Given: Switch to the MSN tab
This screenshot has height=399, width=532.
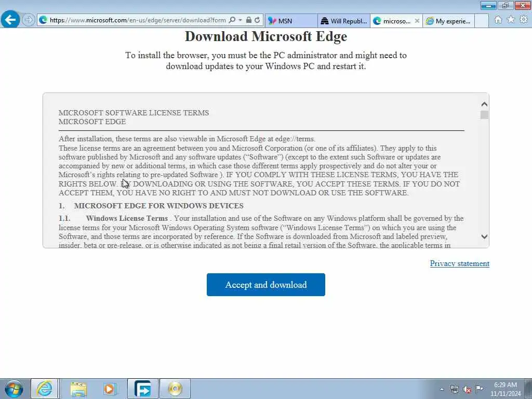Looking at the screenshot, I should point(291,21).
